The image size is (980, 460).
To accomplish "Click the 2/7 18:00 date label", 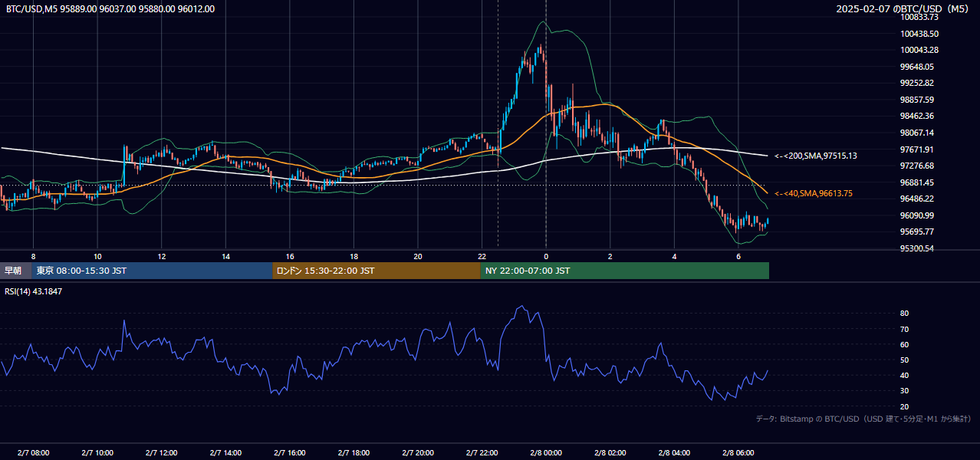I will tap(354, 453).
